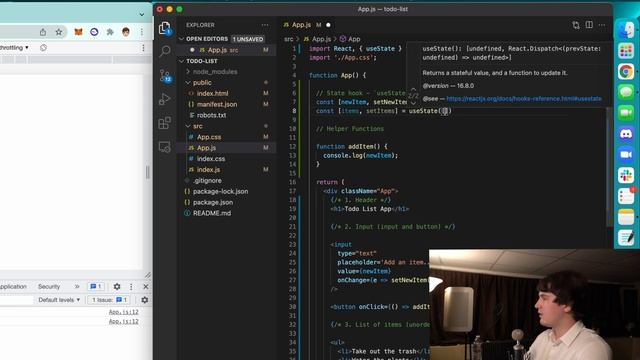Open DevTools settings gear
Screen dimensions: 640x360
coord(117,287)
